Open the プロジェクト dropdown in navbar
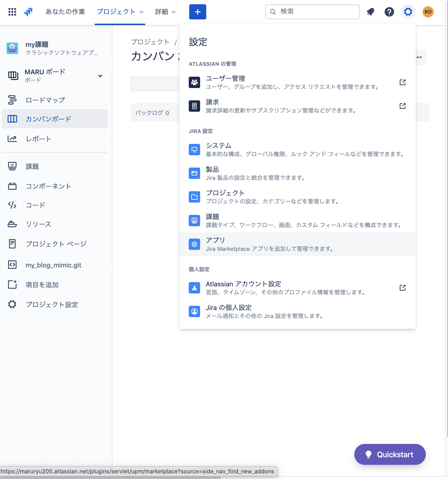448x479 pixels. pyautogui.click(x=120, y=12)
